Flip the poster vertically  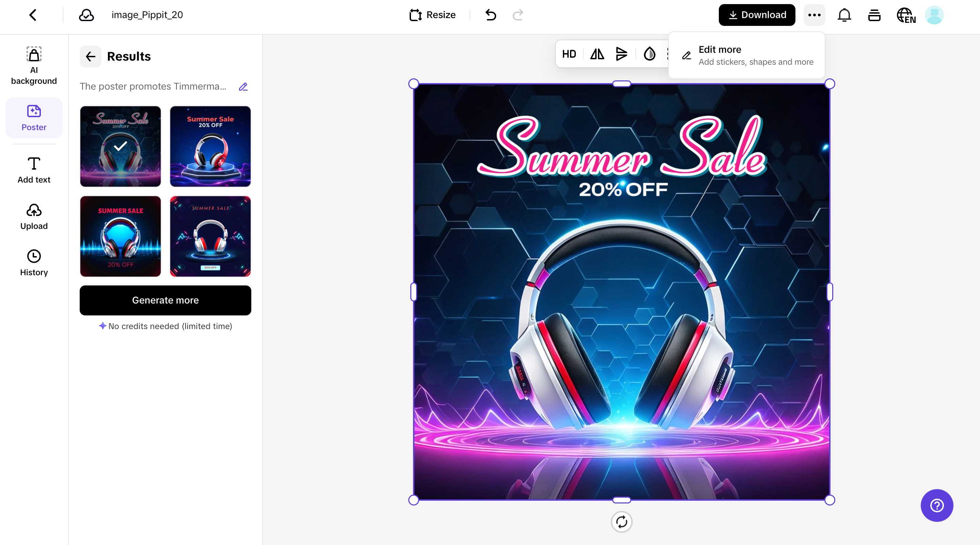pyautogui.click(x=622, y=54)
